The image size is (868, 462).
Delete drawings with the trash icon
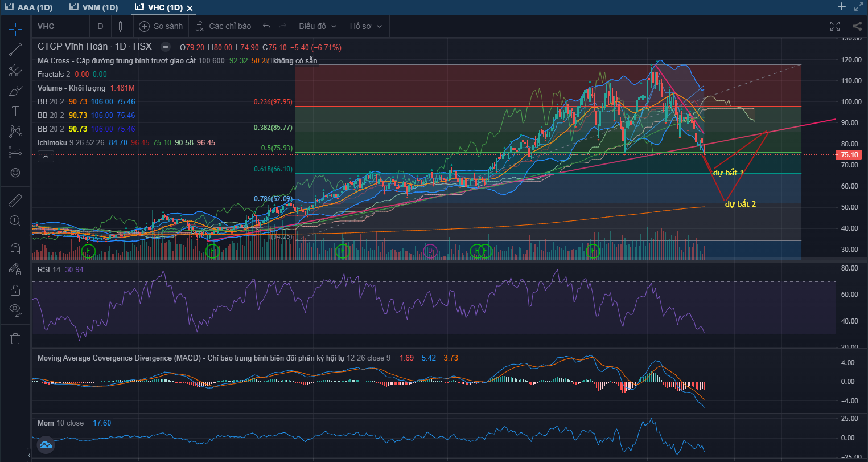click(x=15, y=338)
